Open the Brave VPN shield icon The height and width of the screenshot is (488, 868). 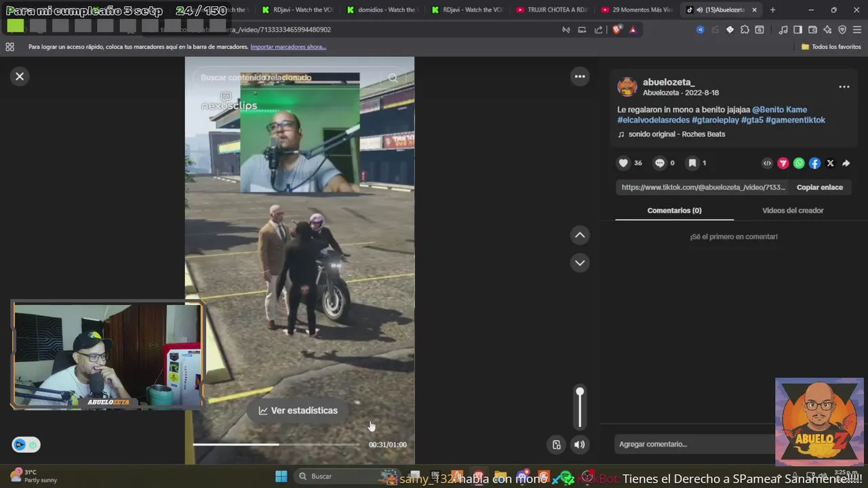pyautogui.click(x=842, y=30)
